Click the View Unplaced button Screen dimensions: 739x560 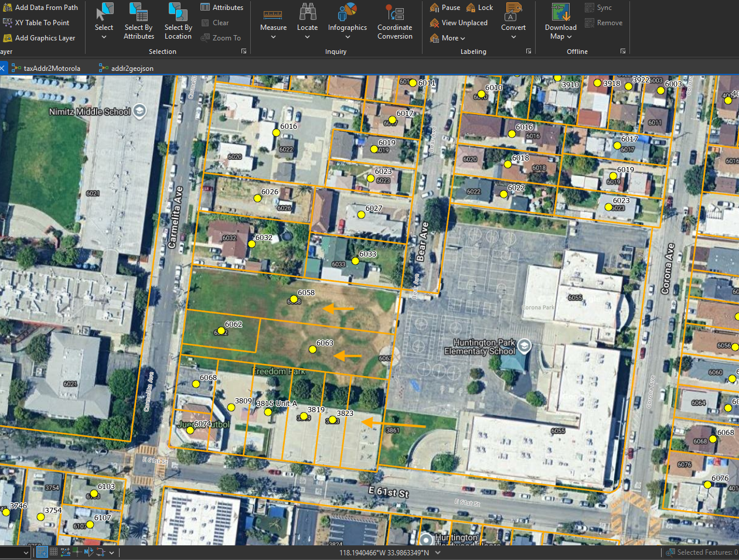459,23
